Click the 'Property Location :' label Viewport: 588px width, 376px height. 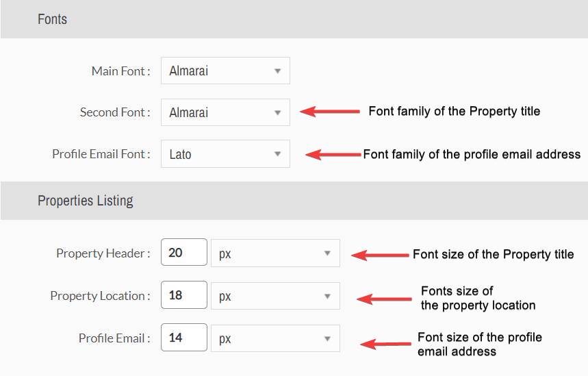[100, 296]
